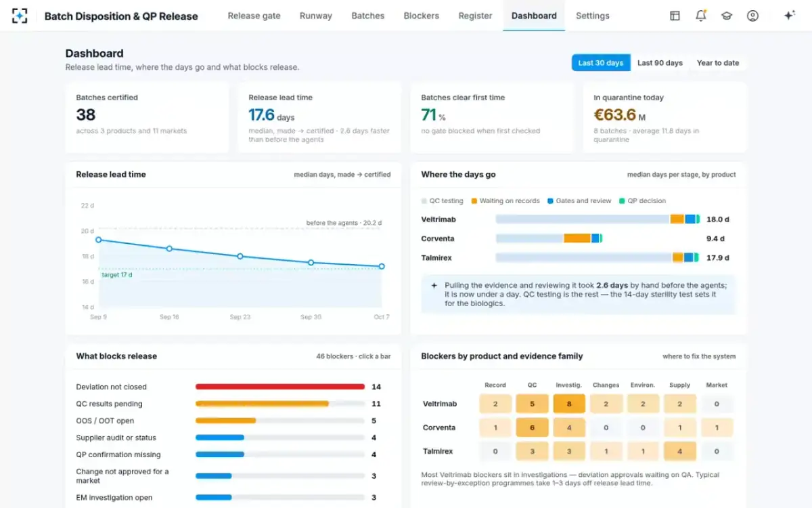This screenshot has width=812, height=508.
Task: Click the Sep 9 point on the chart
Action: pyautogui.click(x=99, y=240)
